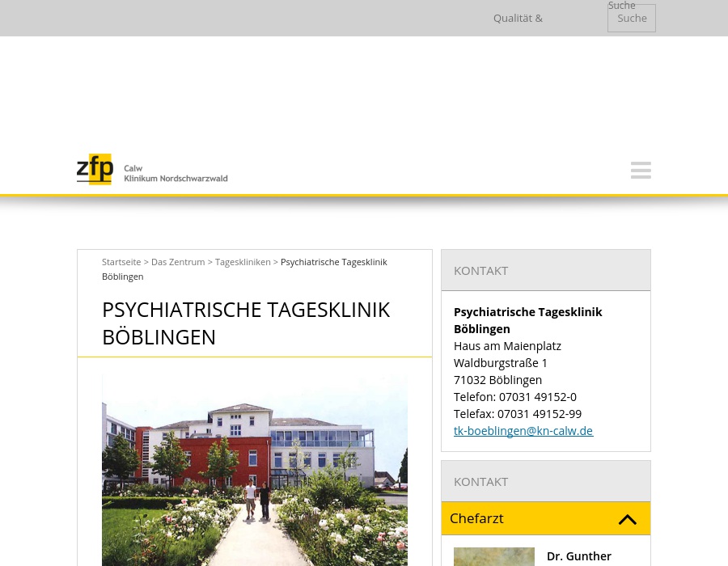Click the address line 'Waldburgstraße 1'

tap(501, 363)
